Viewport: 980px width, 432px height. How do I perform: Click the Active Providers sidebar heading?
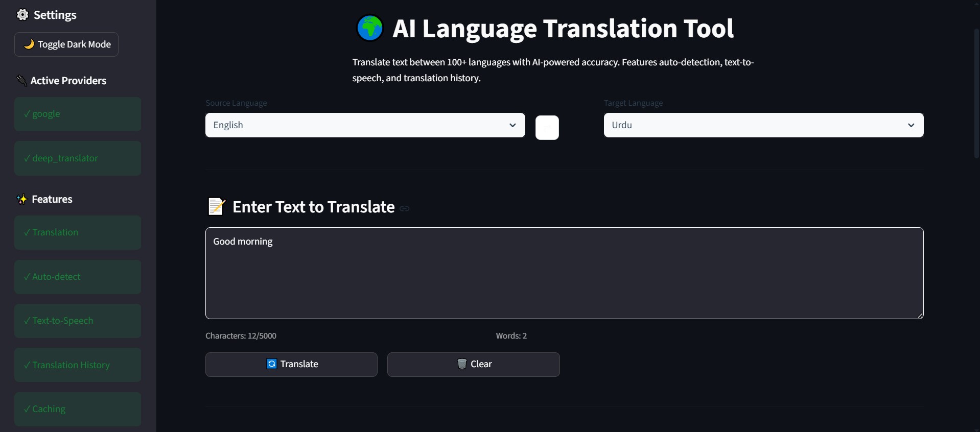coord(68,81)
